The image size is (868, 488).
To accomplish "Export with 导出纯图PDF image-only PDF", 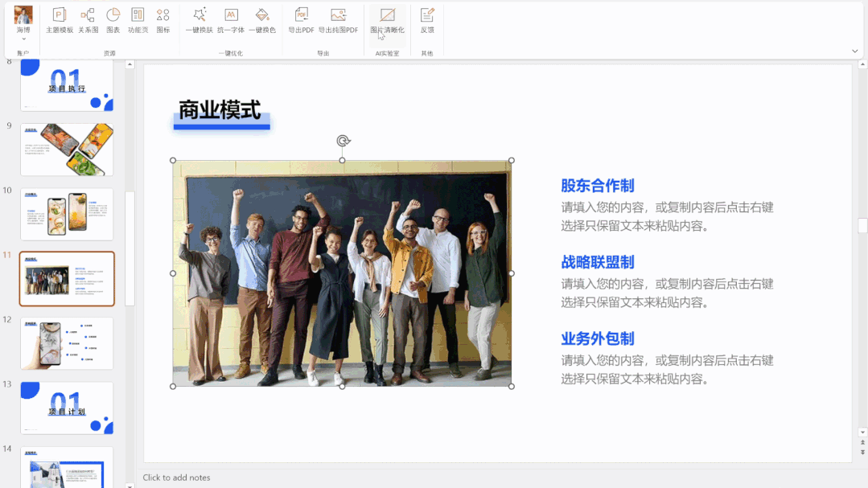I will point(338,20).
